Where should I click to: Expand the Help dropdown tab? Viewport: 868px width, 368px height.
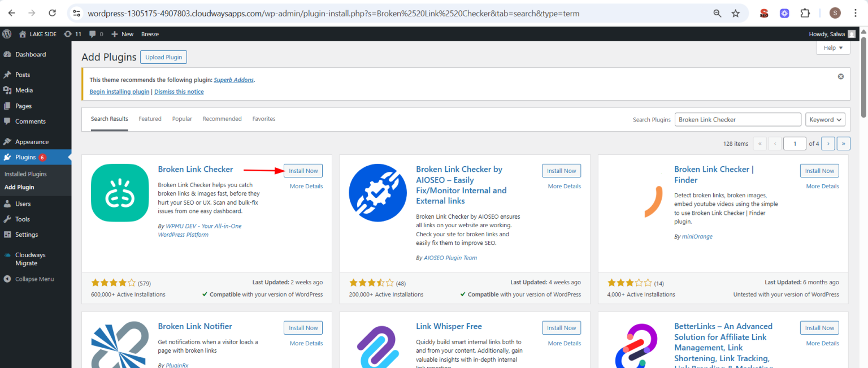point(833,48)
